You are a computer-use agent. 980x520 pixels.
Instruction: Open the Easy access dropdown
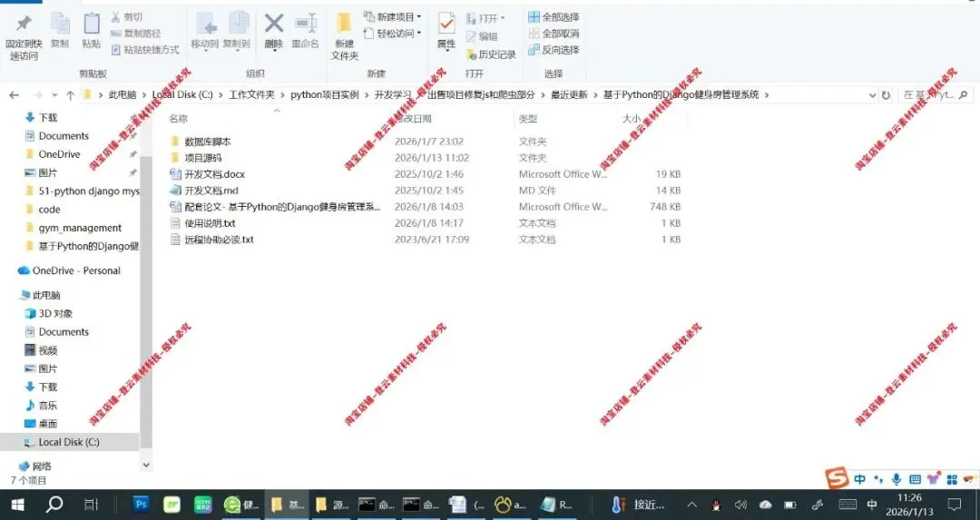[x=393, y=34]
